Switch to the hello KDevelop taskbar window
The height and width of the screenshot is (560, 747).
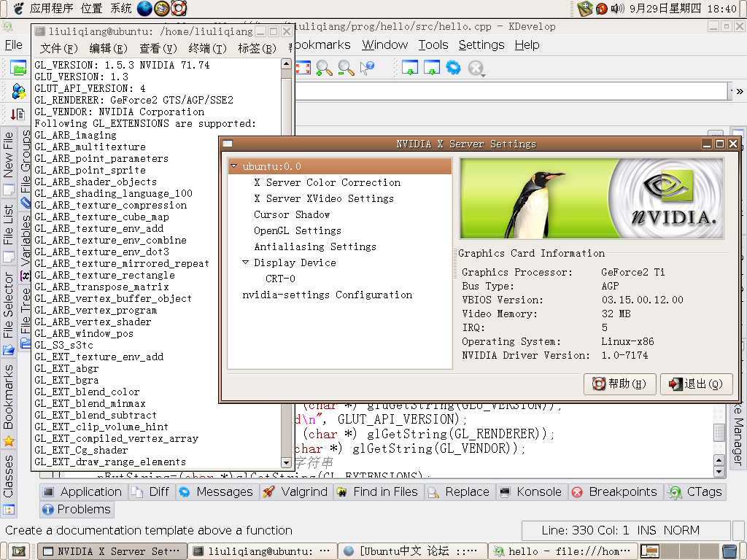tap(562, 551)
